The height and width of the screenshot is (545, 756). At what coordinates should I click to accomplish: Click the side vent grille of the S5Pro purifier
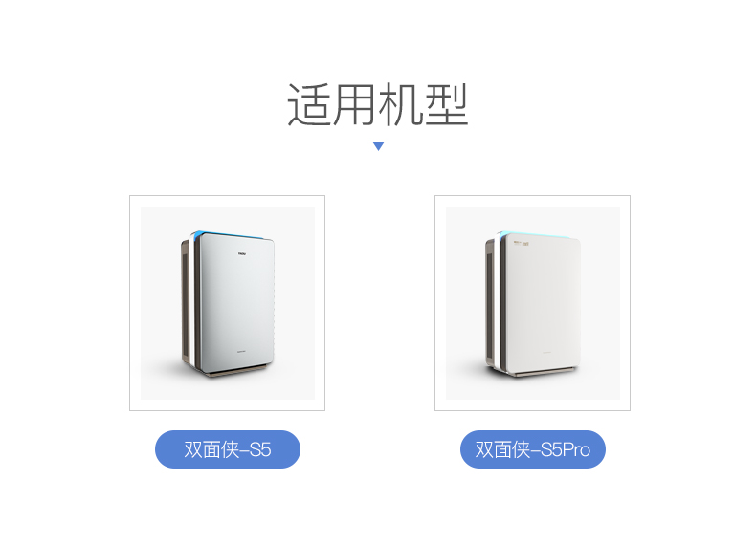(x=489, y=305)
